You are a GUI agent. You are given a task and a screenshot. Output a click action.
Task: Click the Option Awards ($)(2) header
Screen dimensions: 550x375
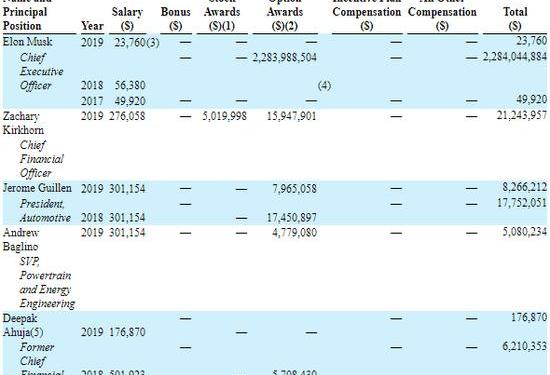[285, 19]
